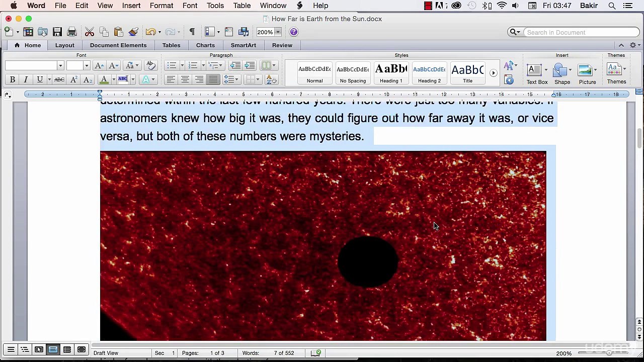644x362 pixels.
Task: Open the Columns dropdown
Action: 269,66
